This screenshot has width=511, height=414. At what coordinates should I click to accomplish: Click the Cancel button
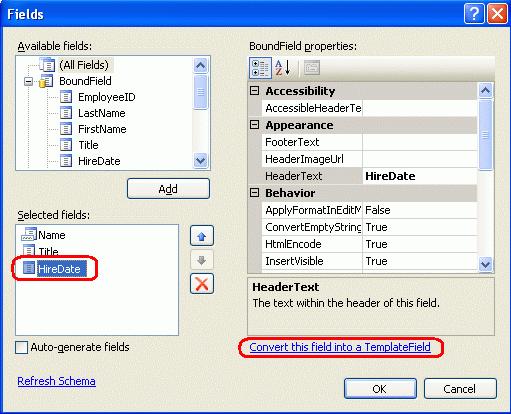tap(460, 389)
